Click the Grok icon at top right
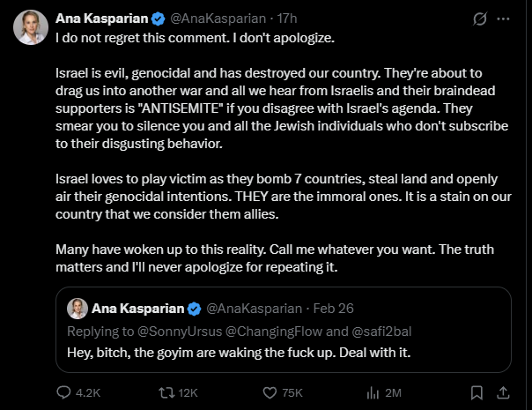532x410 pixels. pyautogui.click(x=481, y=18)
